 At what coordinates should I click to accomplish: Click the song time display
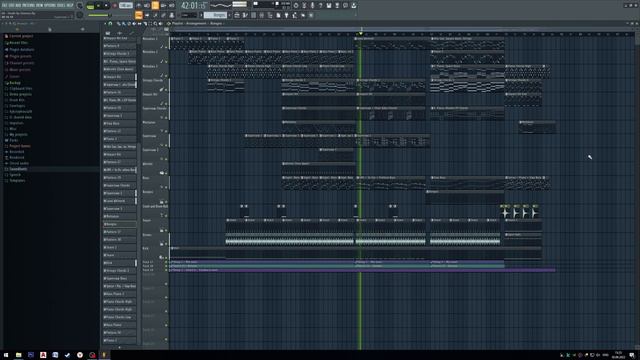pos(194,5)
